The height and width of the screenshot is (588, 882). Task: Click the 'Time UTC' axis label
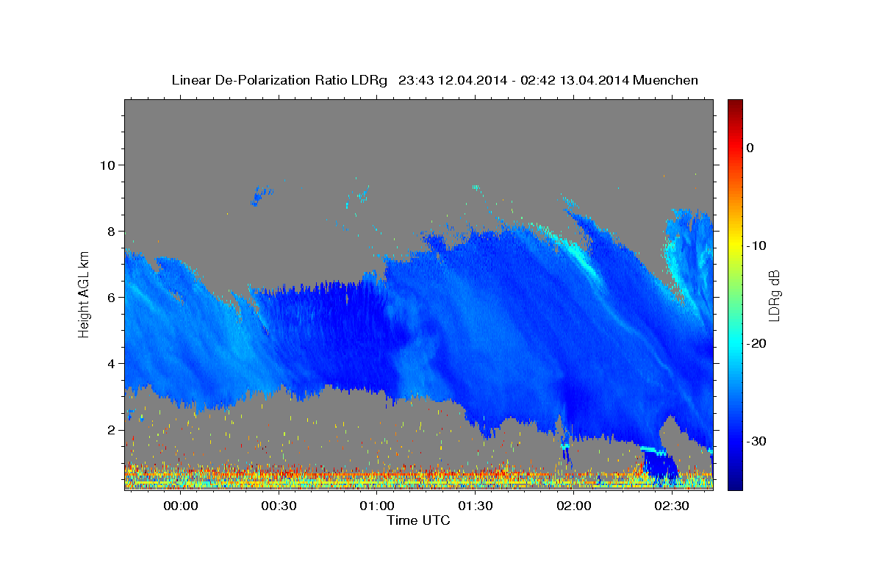click(418, 520)
